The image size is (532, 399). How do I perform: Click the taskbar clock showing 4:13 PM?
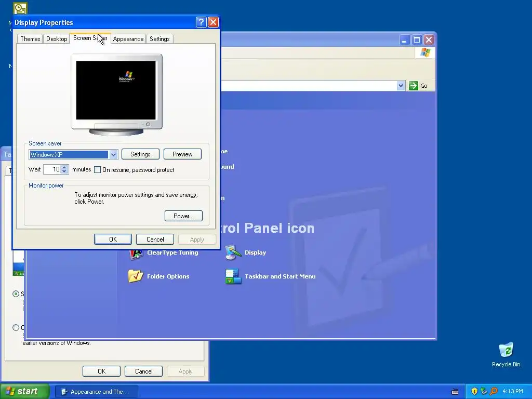(513, 392)
